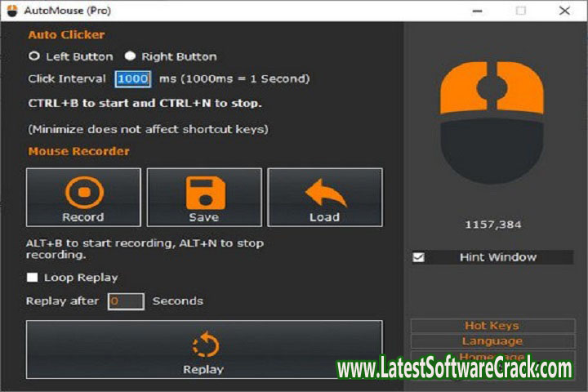Click the Record button icon
Screen dimensions: 588x392
click(x=83, y=193)
